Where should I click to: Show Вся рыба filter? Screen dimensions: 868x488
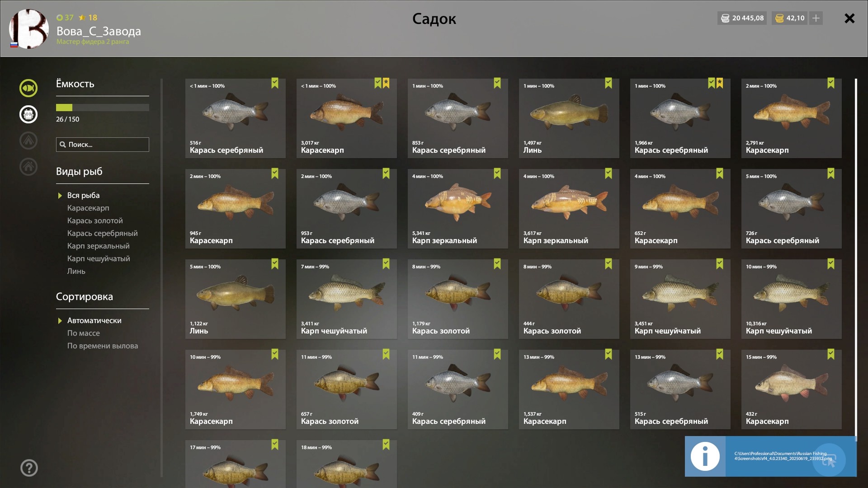coord(83,195)
